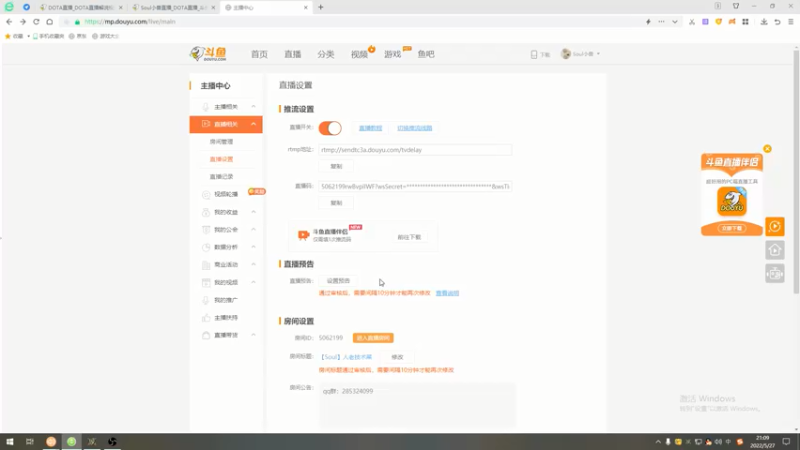Open Windows Task View in taskbar
The width and height of the screenshot is (800, 450).
30,442
